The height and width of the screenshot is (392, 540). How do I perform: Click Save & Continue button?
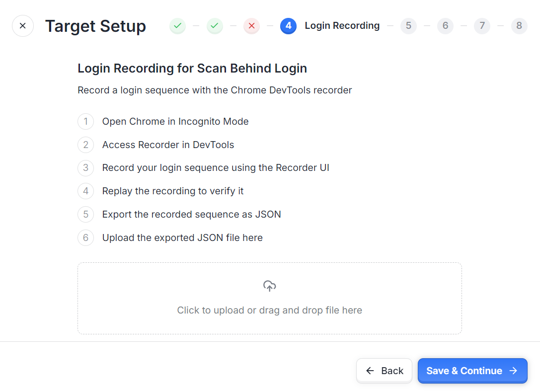coord(472,371)
